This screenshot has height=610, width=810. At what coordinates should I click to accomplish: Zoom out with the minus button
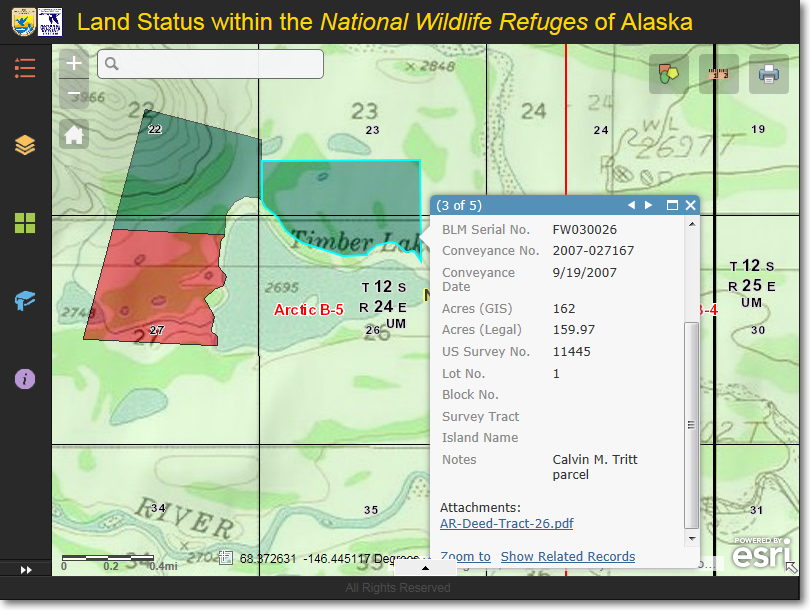coord(74,96)
